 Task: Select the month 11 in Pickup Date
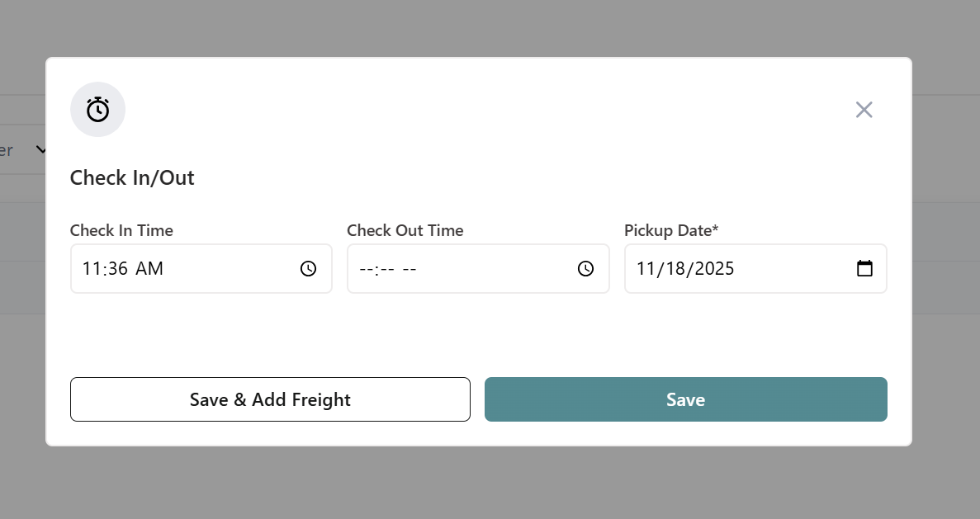click(x=645, y=268)
